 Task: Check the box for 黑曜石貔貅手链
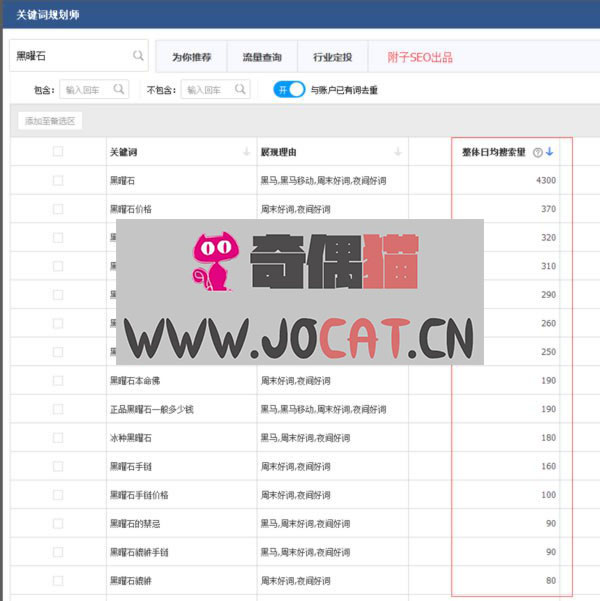click(x=58, y=552)
